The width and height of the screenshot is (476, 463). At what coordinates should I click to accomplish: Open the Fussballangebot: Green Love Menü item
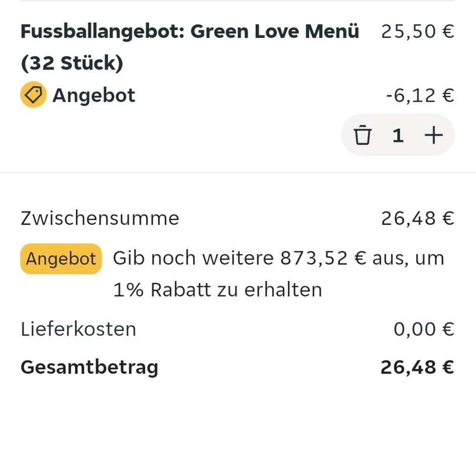(189, 32)
